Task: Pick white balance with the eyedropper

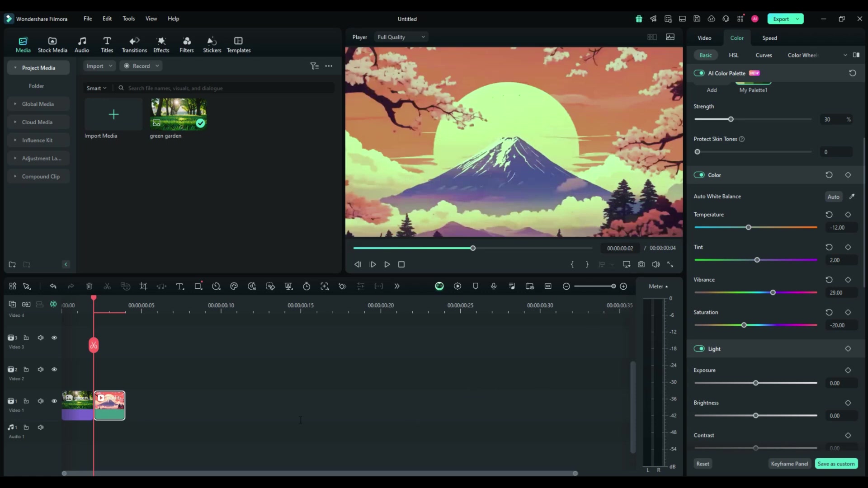Action: click(x=852, y=197)
